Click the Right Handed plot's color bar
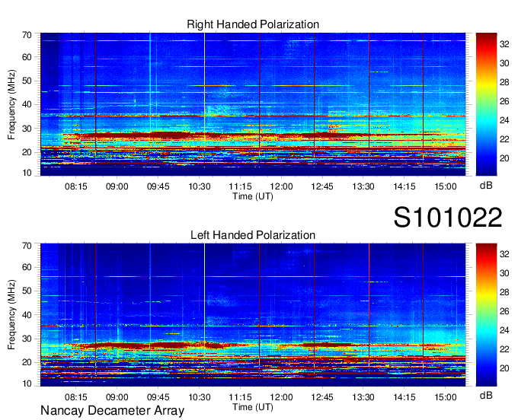The width and height of the screenshot is (518, 420). (x=486, y=104)
